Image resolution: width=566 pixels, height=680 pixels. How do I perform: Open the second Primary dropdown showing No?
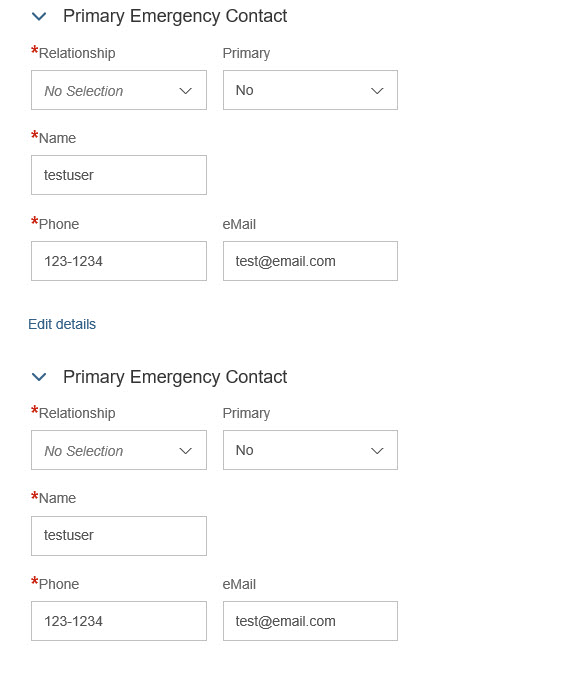(x=310, y=450)
